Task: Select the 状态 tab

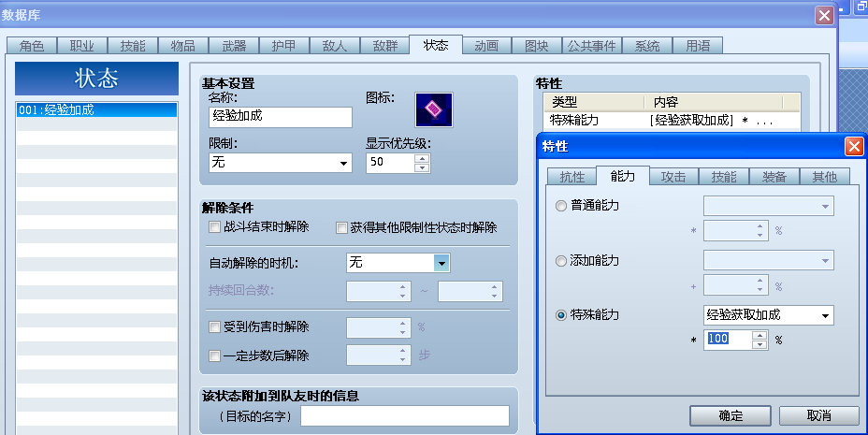Action: tap(436, 45)
